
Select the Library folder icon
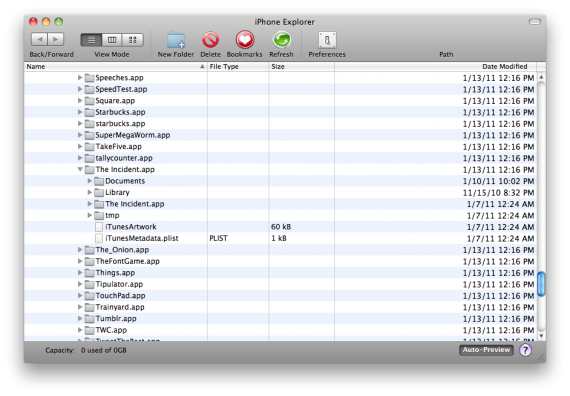[99, 192]
